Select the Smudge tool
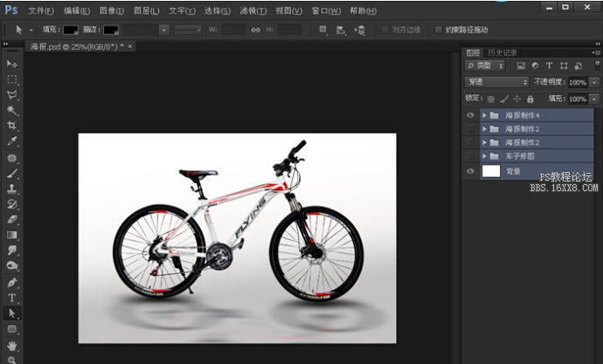This screenshot has height=364, width=603. pyautogui.click(x=12, y=251)
